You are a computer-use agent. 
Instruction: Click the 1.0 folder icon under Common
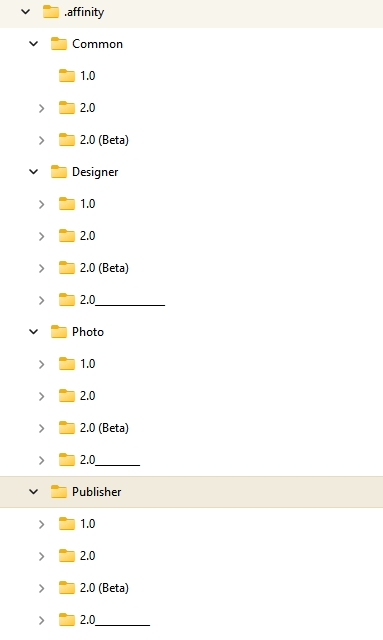pos(67,76)
